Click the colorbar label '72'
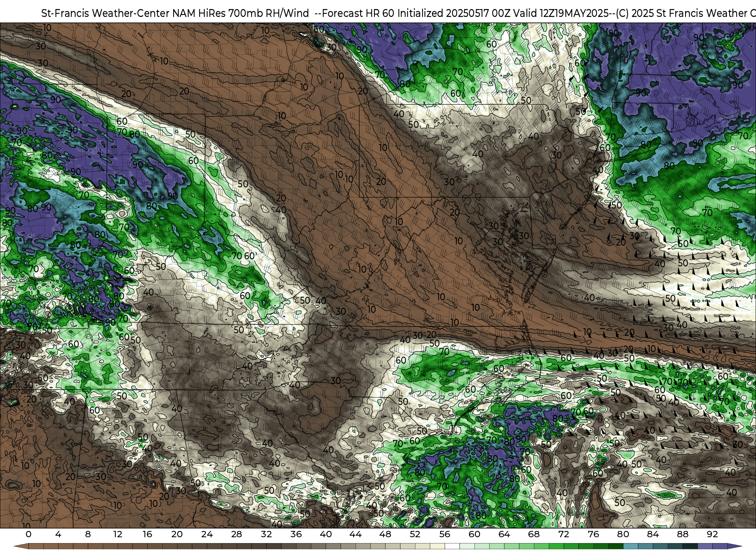 point(563,534)
